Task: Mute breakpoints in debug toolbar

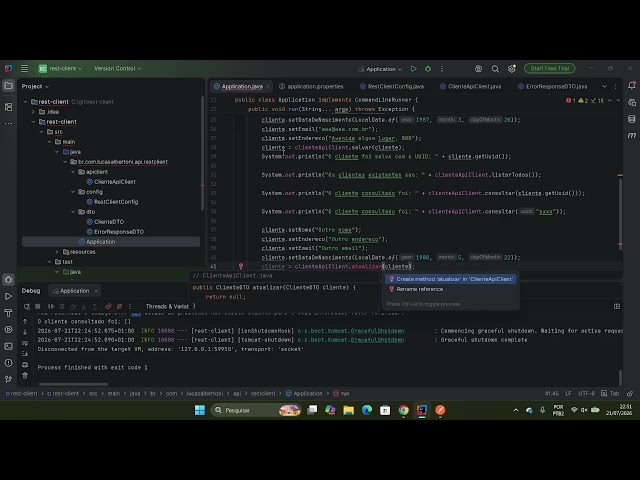Action: [x=120, y=306]
